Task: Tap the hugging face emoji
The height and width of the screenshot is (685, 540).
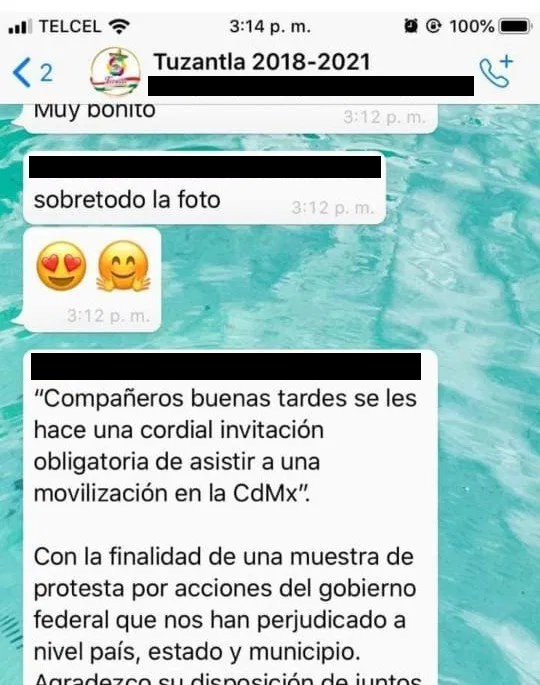Action: click(x=124, y=266)
